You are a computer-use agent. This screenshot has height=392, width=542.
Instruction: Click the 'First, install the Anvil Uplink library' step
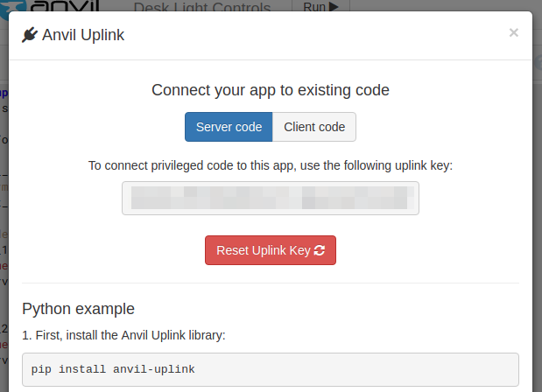[x=123, y=335]
